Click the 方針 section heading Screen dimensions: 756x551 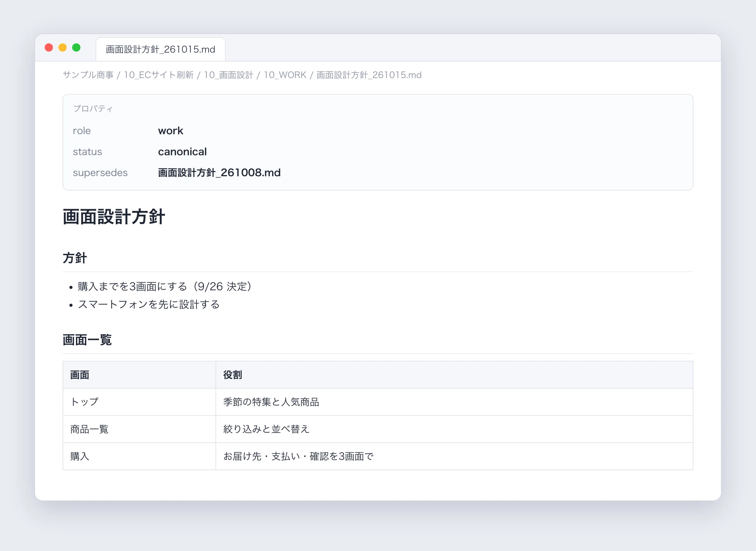pyautogui.click(x=75, y=258)
